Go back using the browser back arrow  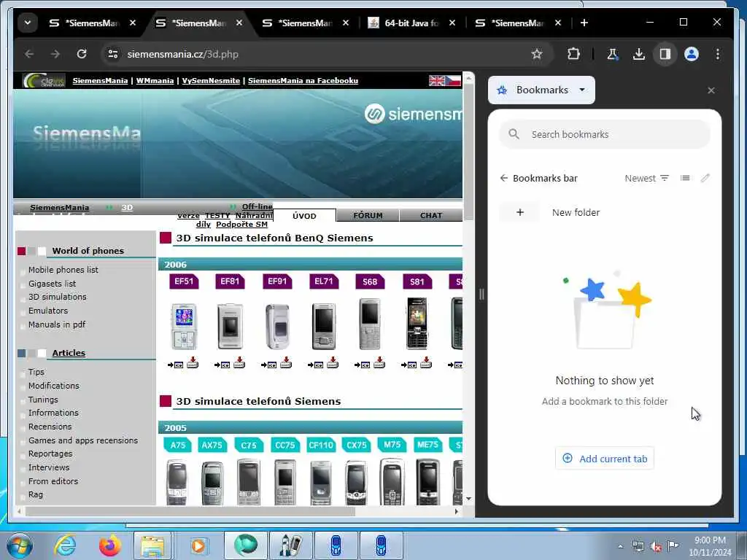pos(29,54)
